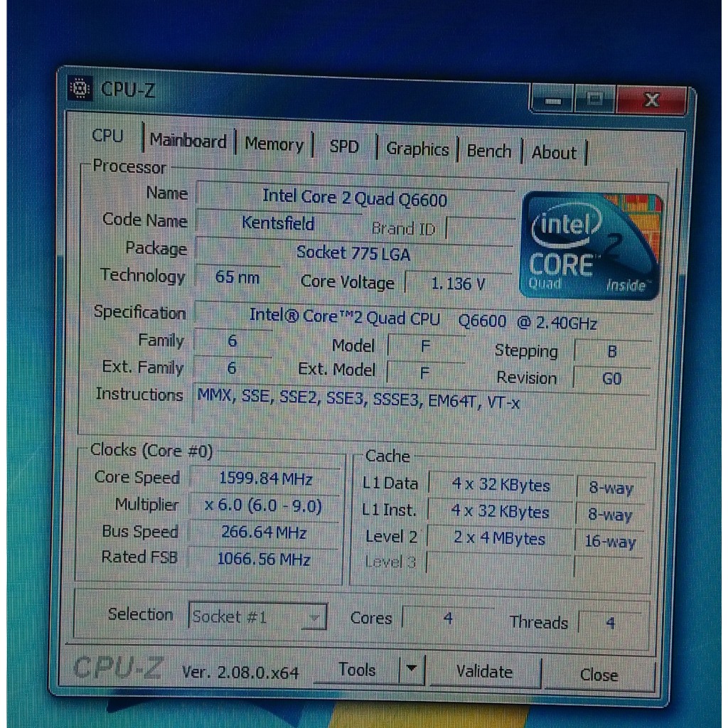Open the Mainboard tab
Viewport: 728px width, 728px height.
(x=188, y=140)
